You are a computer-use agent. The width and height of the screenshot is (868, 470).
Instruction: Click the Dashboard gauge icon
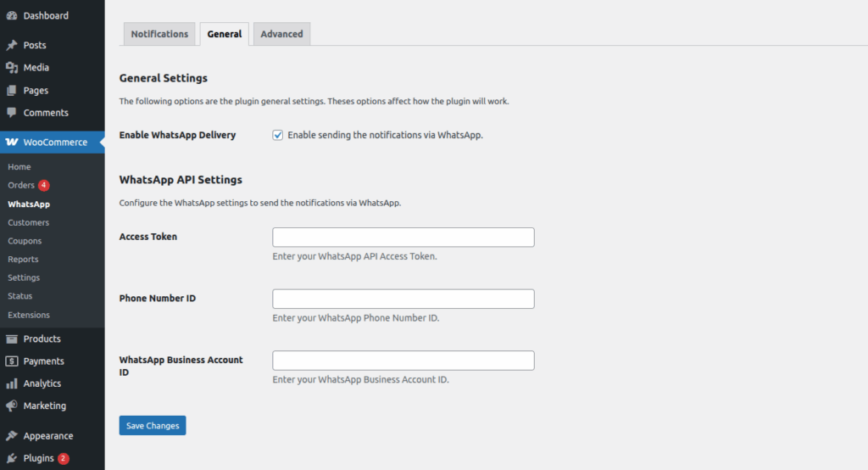[x=12, y=16]
